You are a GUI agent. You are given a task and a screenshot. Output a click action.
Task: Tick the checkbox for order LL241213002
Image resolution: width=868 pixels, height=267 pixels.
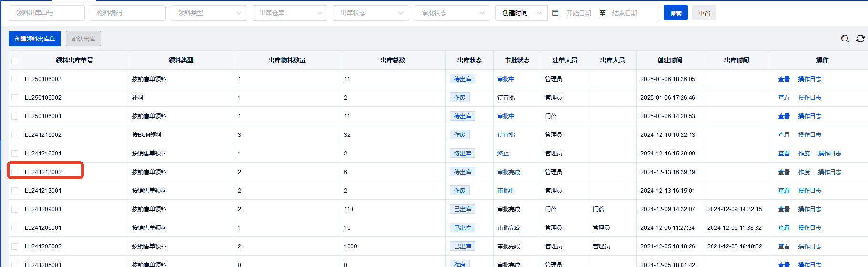coord(15,172)
